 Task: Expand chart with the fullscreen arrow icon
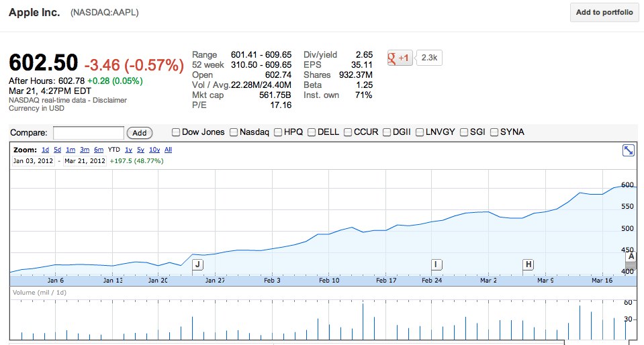629,150
